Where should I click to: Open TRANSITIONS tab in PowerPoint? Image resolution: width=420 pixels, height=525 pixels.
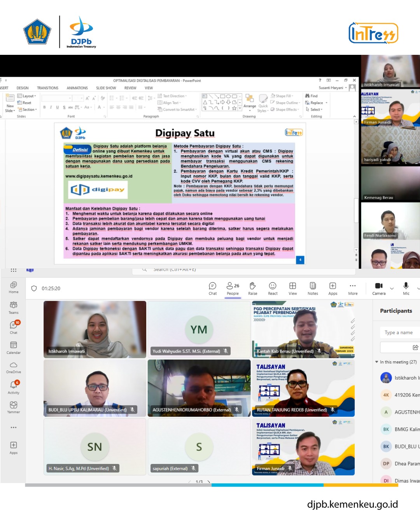(x=47, y=88)
